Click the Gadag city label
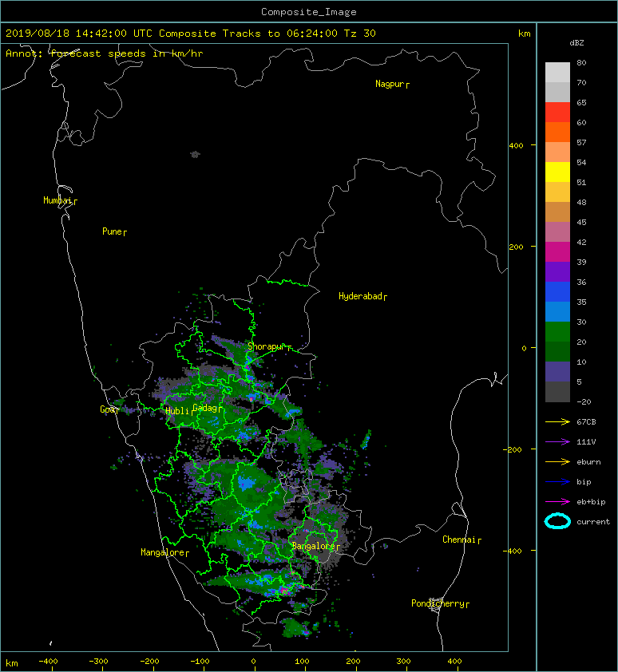 pyautogui.click(x=205, y=408)
